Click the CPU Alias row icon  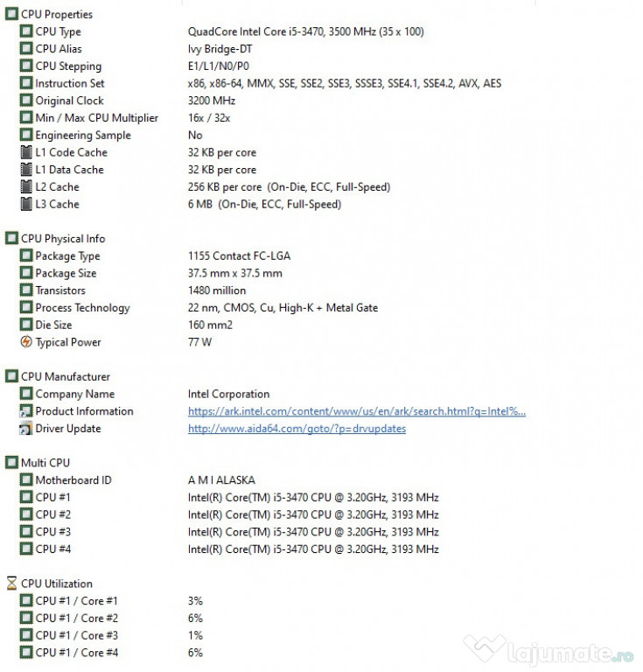point(26,48)
